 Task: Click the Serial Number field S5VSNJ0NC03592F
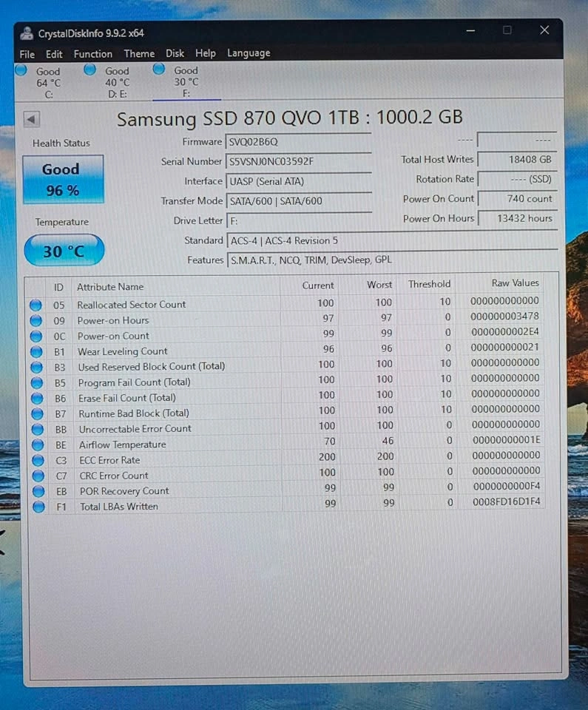[299, 161]
